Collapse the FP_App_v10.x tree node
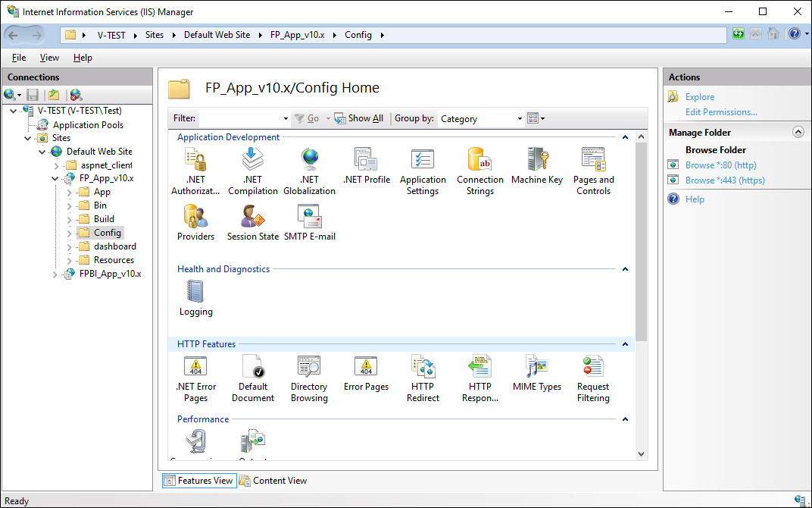The image size is (812, 508). coord(55,178)
